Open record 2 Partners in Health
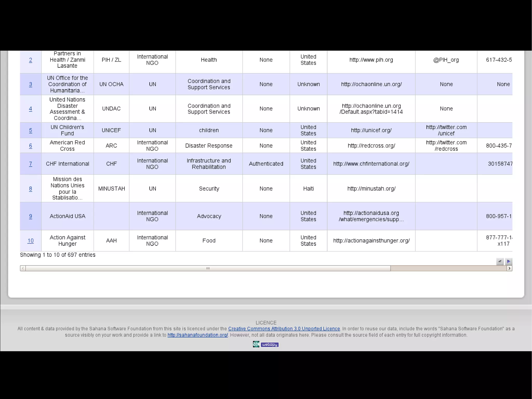This screenshot has height=399, width=532. tap(30, 60)
